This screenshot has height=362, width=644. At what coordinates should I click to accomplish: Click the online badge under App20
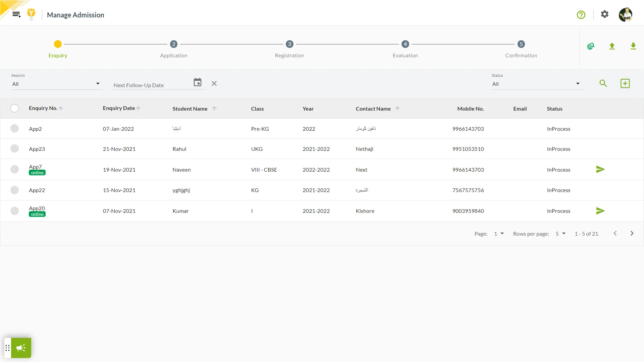point(37,215)
